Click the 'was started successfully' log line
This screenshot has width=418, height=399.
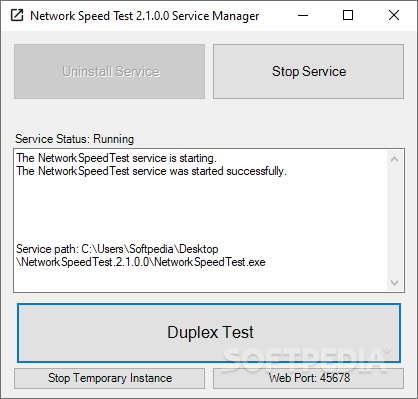click(x=152, y=171)
